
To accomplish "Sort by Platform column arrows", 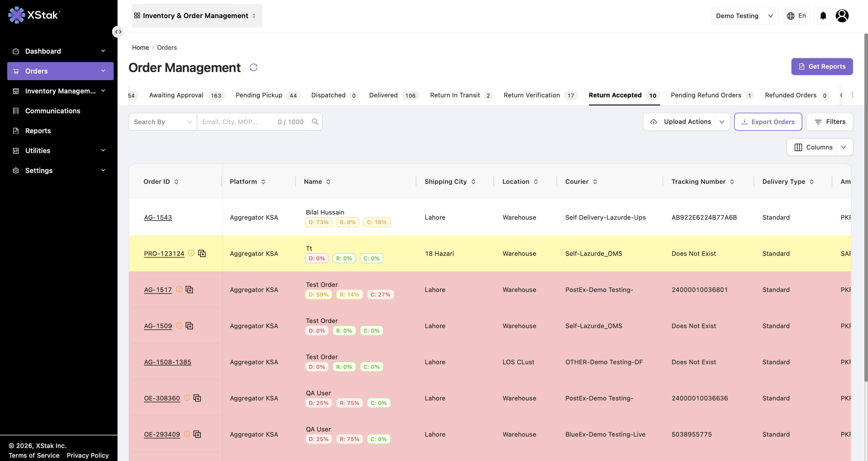I will point(263,182).
